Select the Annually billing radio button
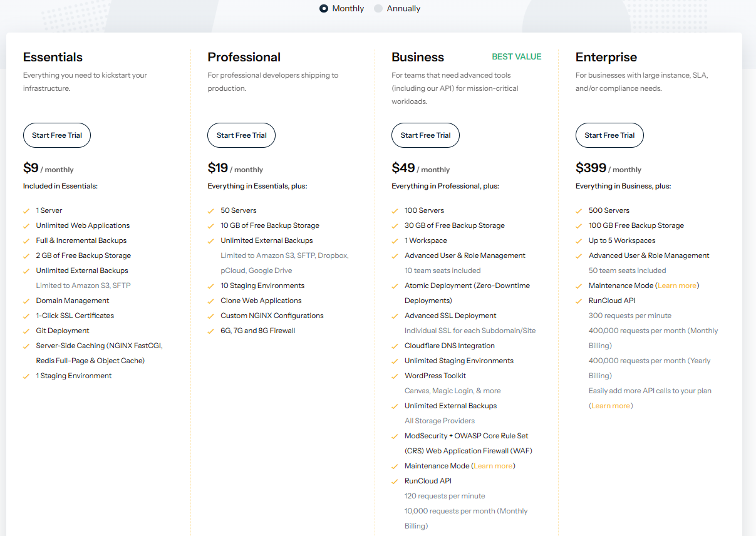The height and width of the screenshot is (536, 756). point(378,9)
